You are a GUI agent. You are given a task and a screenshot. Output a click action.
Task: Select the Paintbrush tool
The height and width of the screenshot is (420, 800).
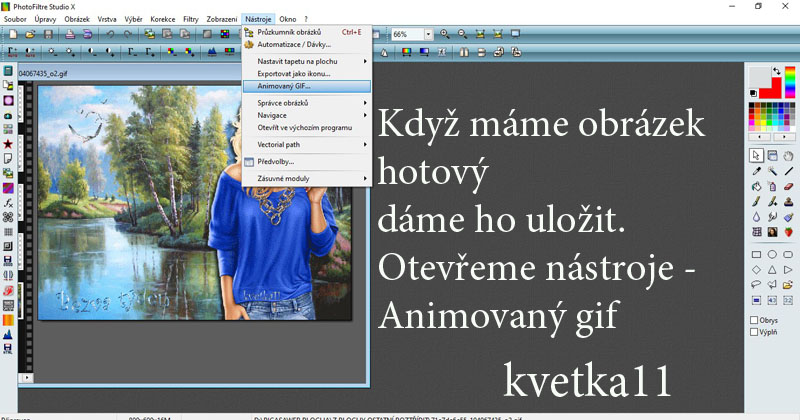click(756, 202)
